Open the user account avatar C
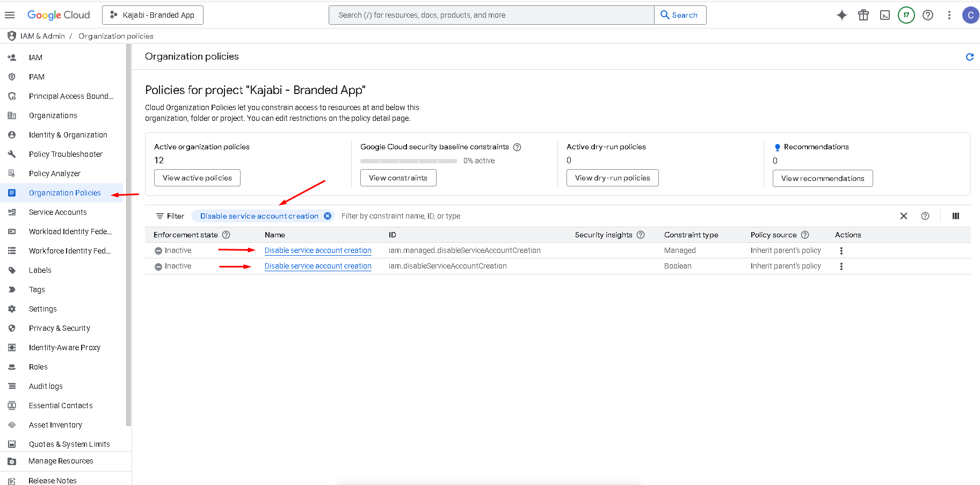This screenshot has width=980, height=485. pos(970,15)
